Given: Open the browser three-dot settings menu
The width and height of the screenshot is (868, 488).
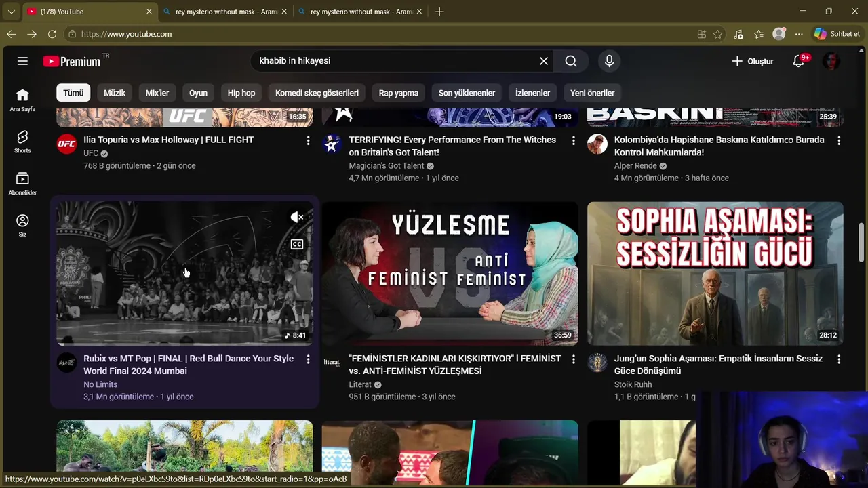Looking at the screenshot, I should click(x=799, y=34).
